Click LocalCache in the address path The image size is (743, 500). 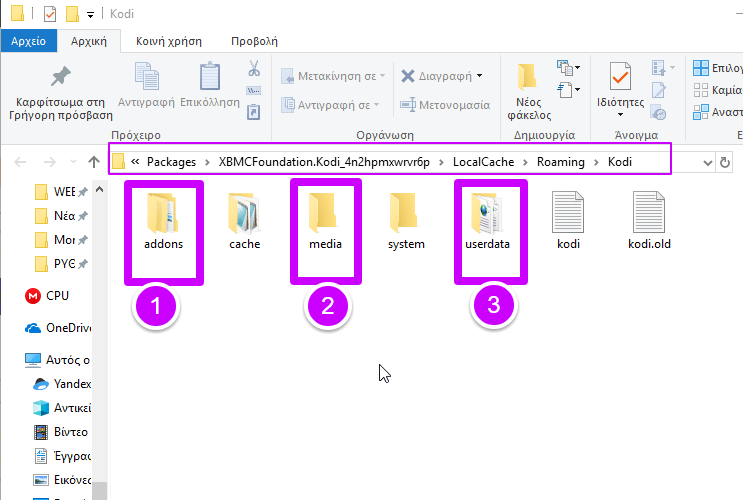tap(483, 162)
